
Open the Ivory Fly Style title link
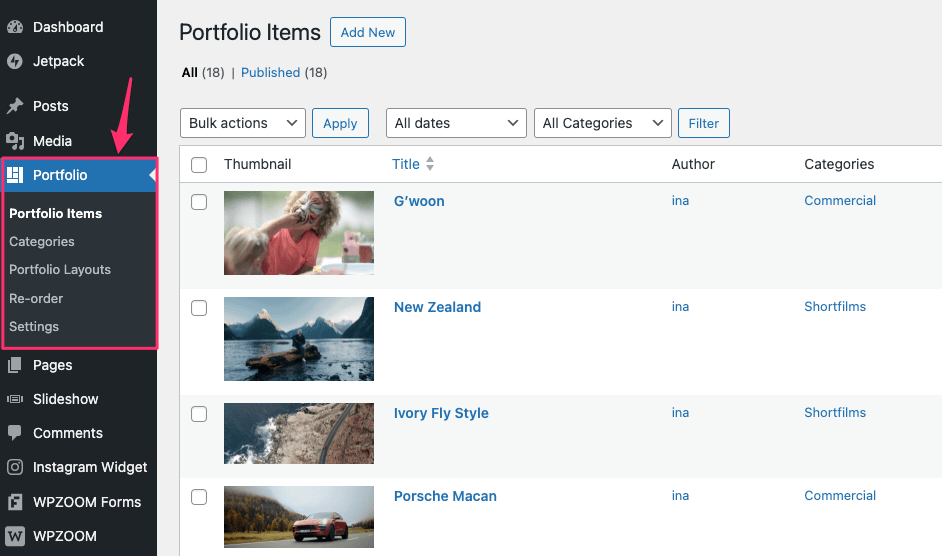pyautogui.click(x=441, y=413)
